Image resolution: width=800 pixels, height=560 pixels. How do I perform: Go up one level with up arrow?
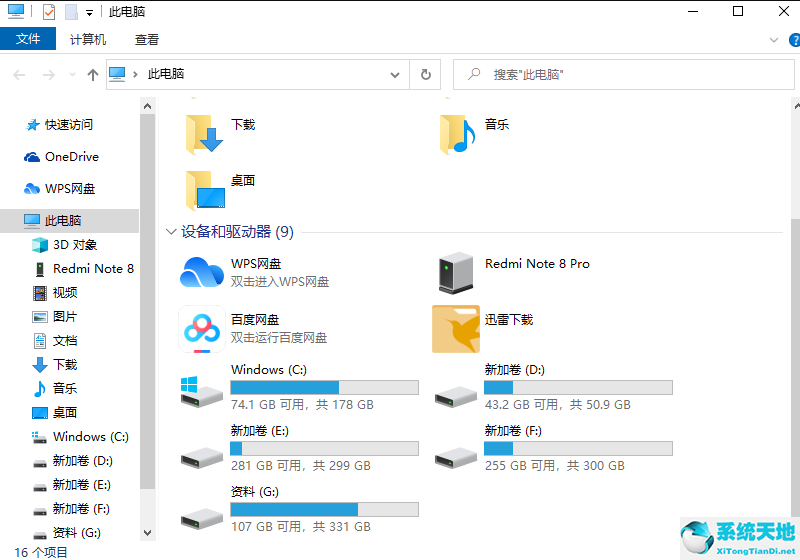(x=92, y=75)
